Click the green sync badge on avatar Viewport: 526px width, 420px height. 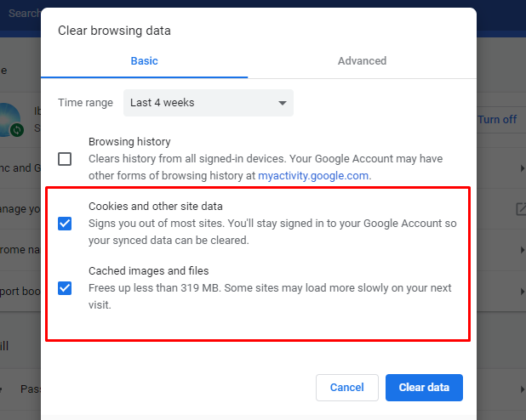[17, 130]
